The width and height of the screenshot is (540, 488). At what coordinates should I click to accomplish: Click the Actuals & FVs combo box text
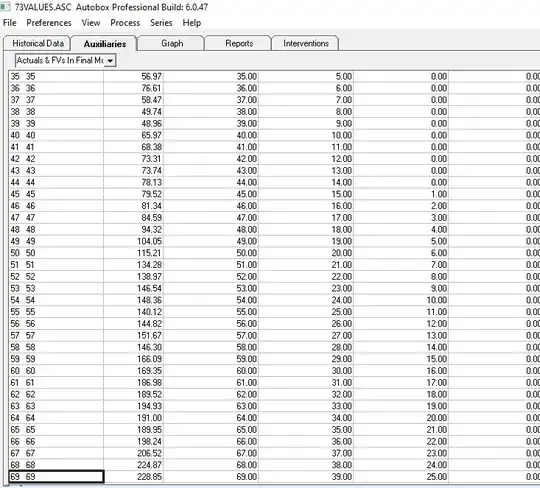[x=60, y=61]
